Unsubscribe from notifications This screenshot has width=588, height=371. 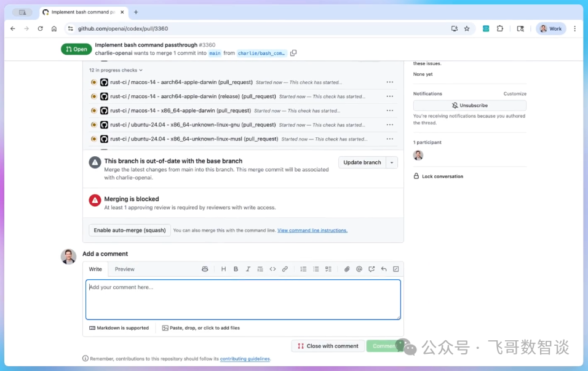click(x=469, y=105)
